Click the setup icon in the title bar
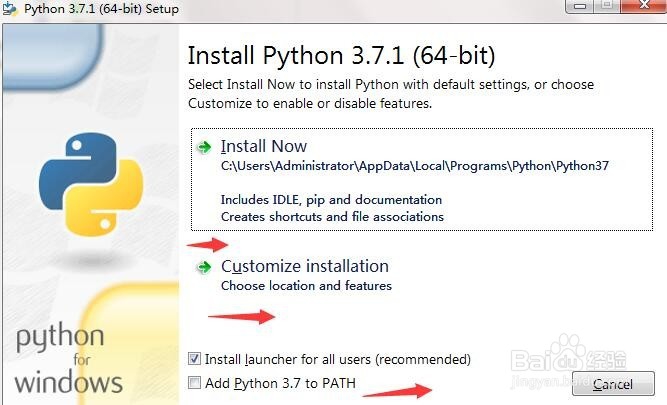The width and height of the screenshot is (667, 405). tap(9, 9)
